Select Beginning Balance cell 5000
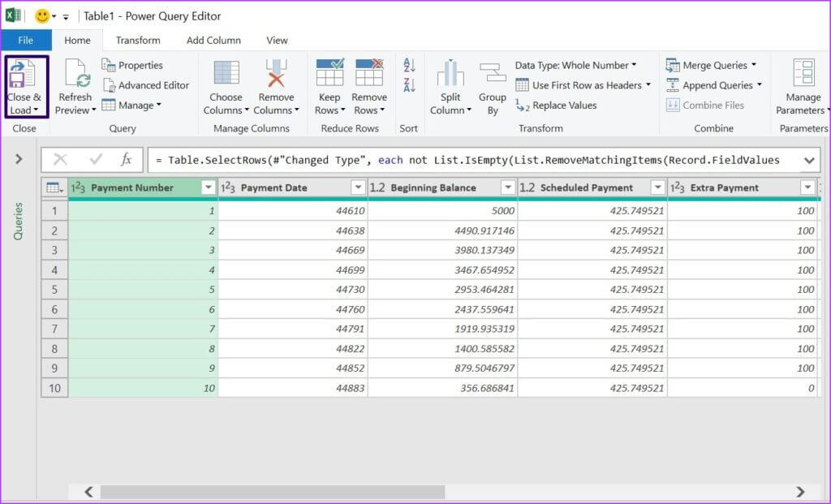The height and width of the screenshot is (504, 831). (442, 210)
